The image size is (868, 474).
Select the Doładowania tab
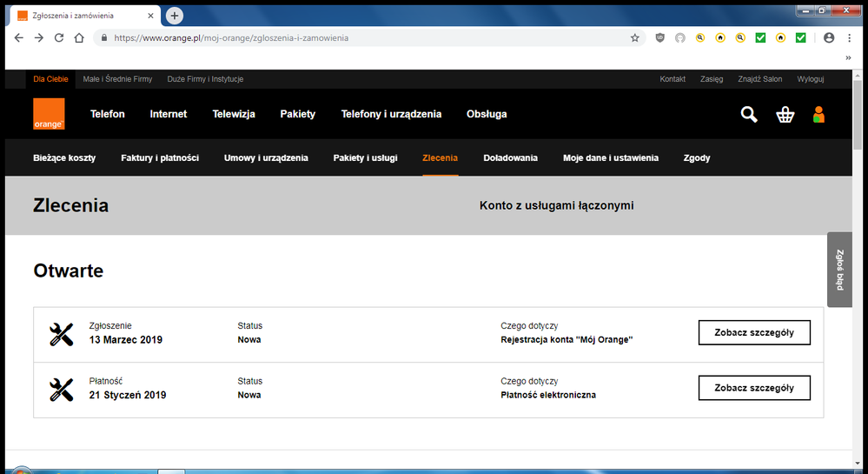tap(510, 158)
